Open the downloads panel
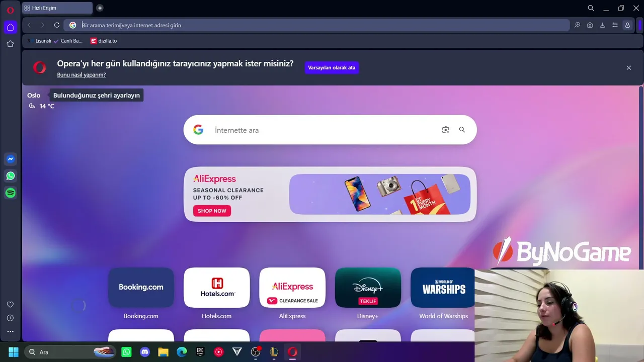The height and width of the screenshot is (362, 644). click(602, 25)
